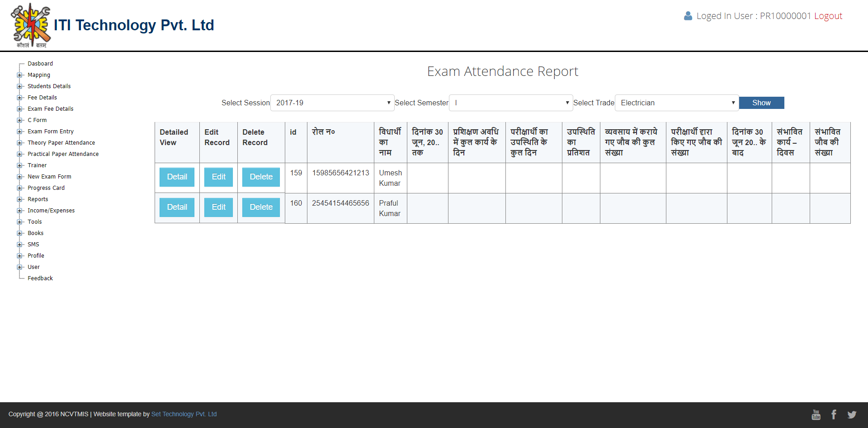Screen dimensions: 868x428
Task: Click the logged-in user avatar icon
Action: pyautogui.click(x=688, y=16)
